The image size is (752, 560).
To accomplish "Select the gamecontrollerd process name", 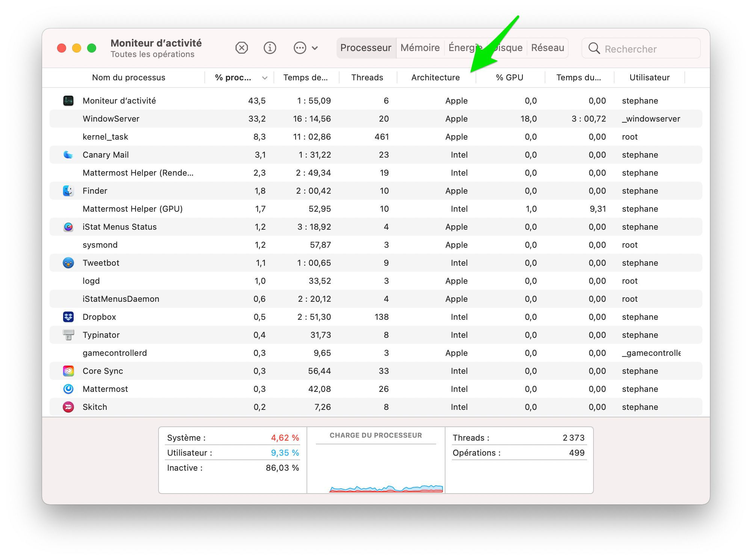I will tap(115, 353).
